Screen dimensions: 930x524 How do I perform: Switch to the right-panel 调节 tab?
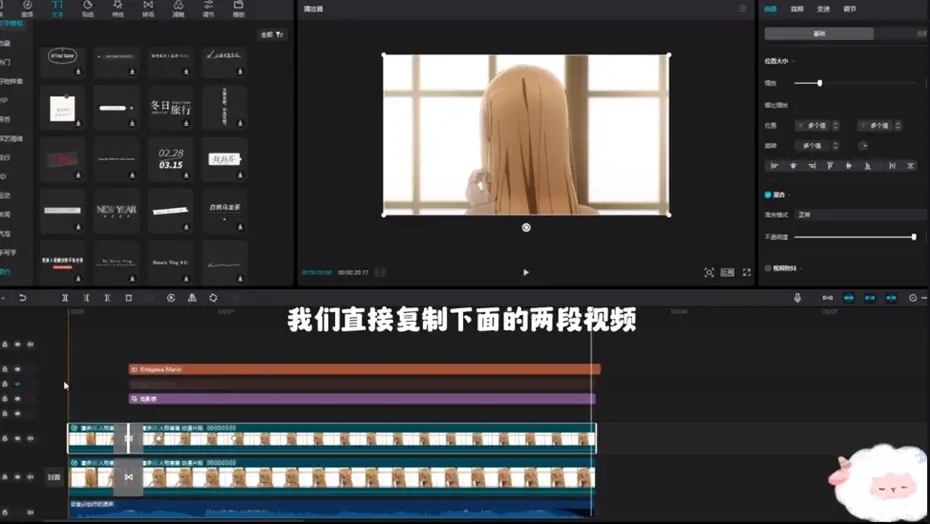click(x=850, y=9)
